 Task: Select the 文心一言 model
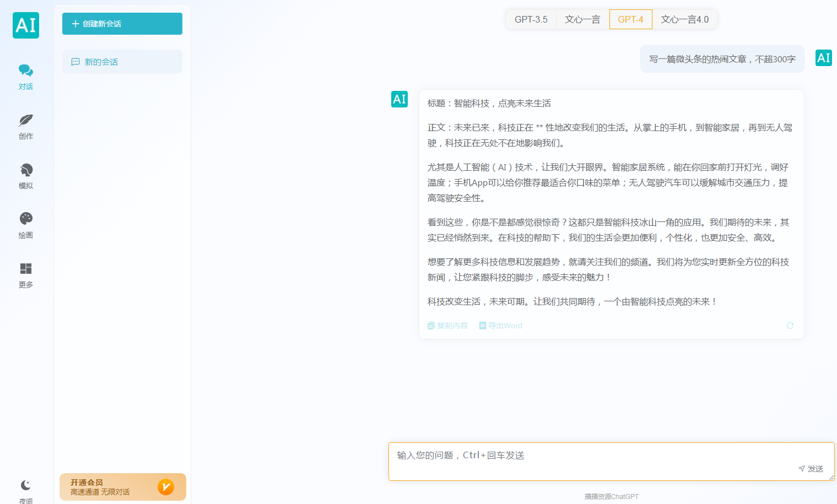[x=582, y=19]
